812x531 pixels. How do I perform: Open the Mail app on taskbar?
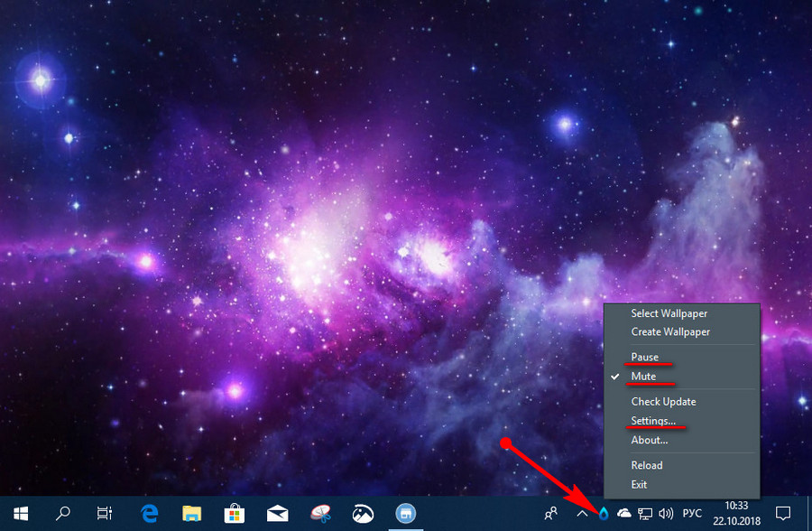point(276,514)
